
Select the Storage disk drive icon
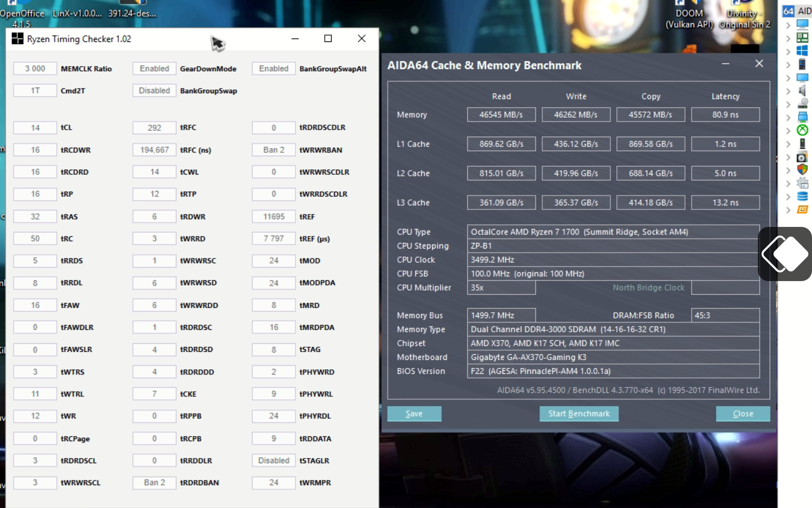802,103
